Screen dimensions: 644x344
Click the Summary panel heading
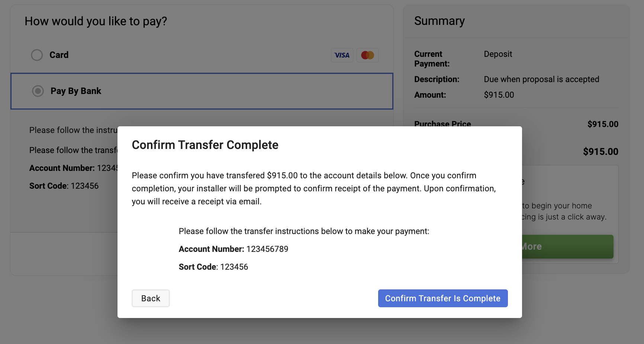(439, 21)
